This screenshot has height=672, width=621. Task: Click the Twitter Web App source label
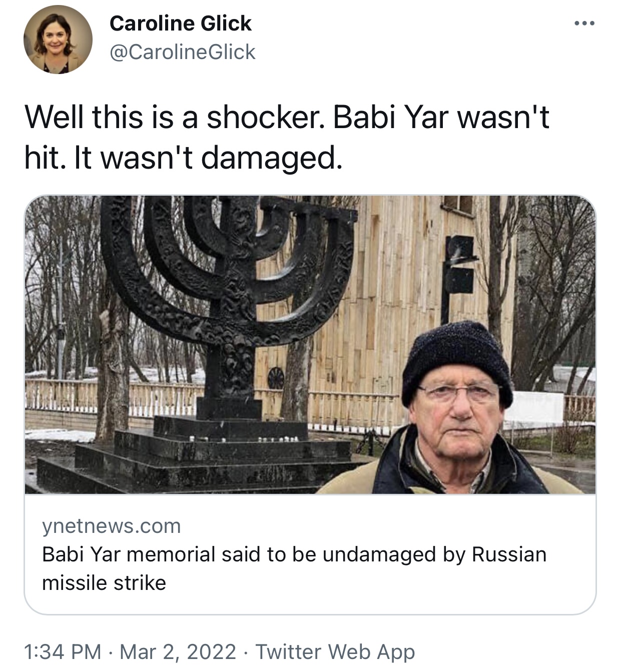[x=335, y=652]
